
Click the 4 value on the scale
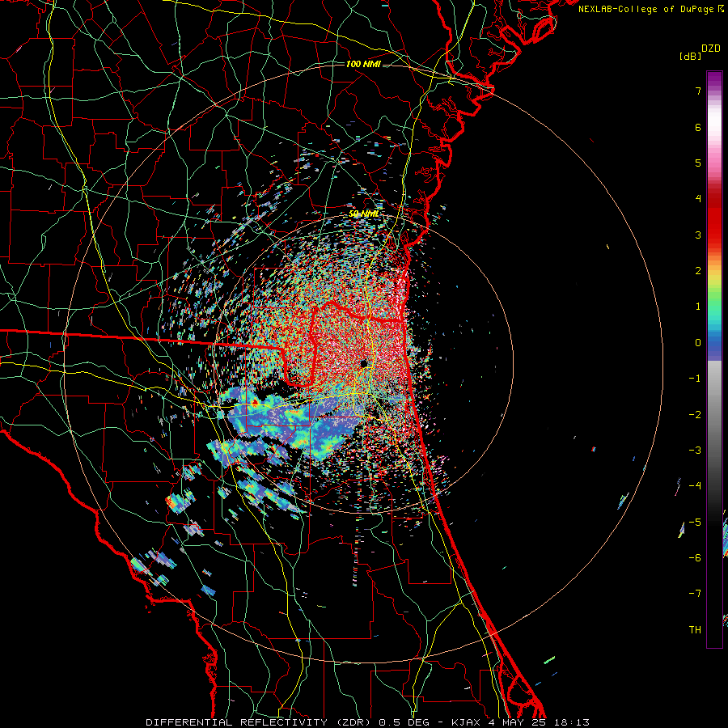tap(698, 198)
